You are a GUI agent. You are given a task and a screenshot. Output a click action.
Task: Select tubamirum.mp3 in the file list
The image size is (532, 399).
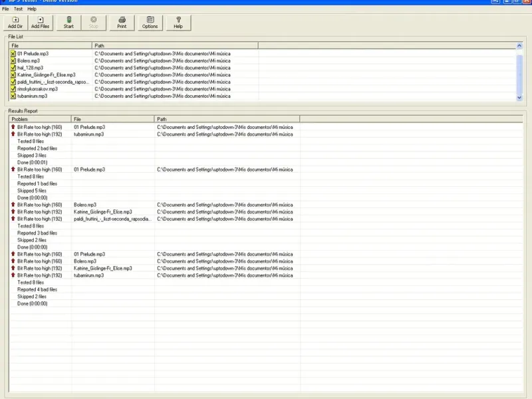point(32,96)
